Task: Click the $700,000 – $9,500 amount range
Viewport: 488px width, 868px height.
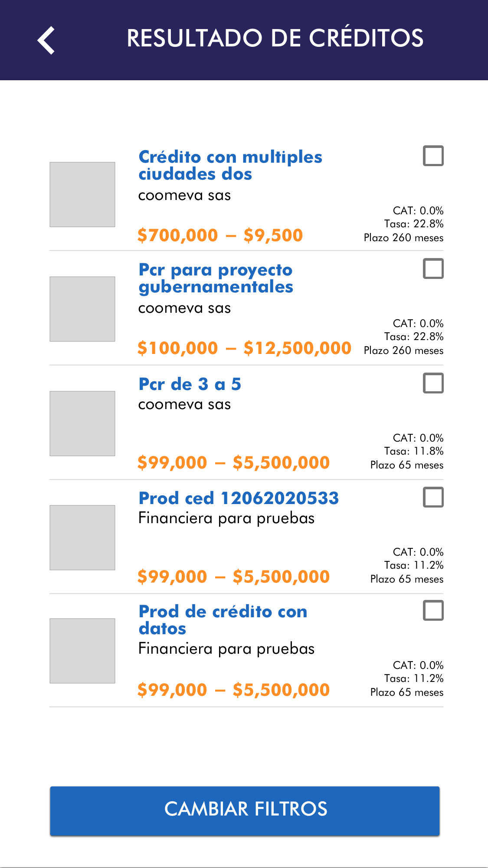Action: point(220,236)
